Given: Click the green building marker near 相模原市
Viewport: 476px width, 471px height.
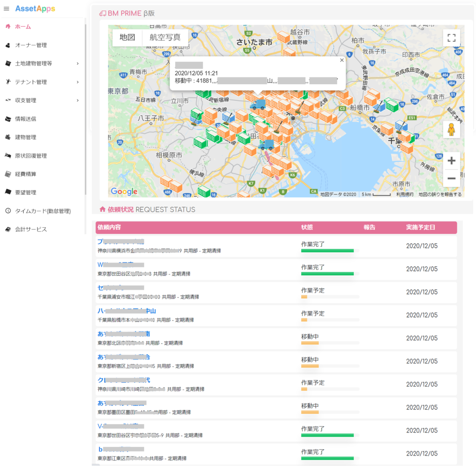Looking at the screenshot, I should tap(200, 142).
